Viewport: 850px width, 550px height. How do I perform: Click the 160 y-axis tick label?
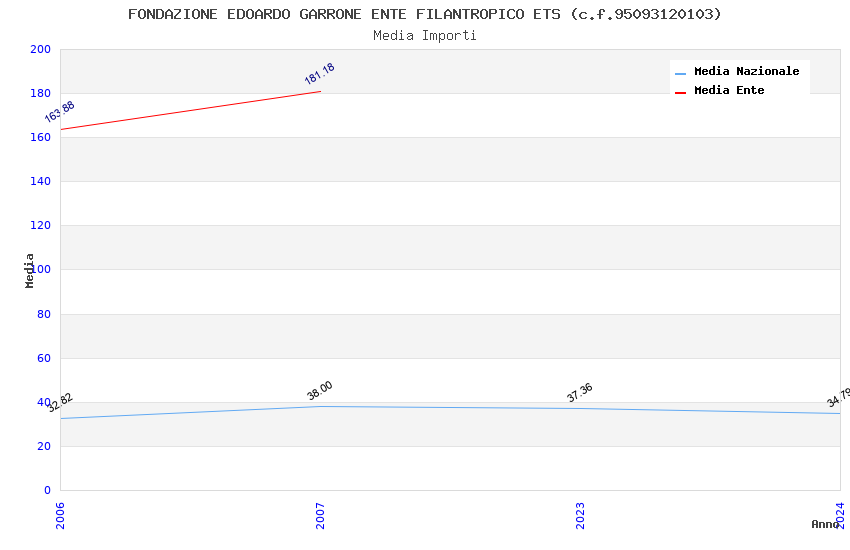40,138
